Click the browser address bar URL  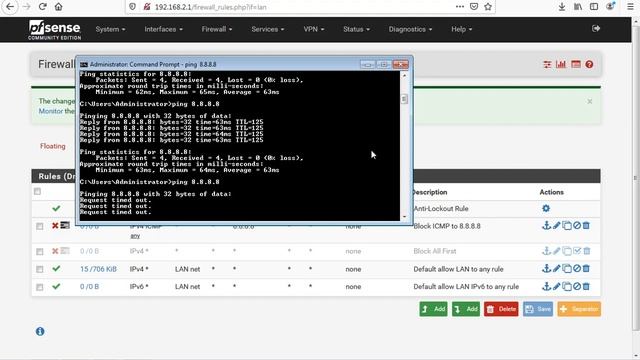211,7
